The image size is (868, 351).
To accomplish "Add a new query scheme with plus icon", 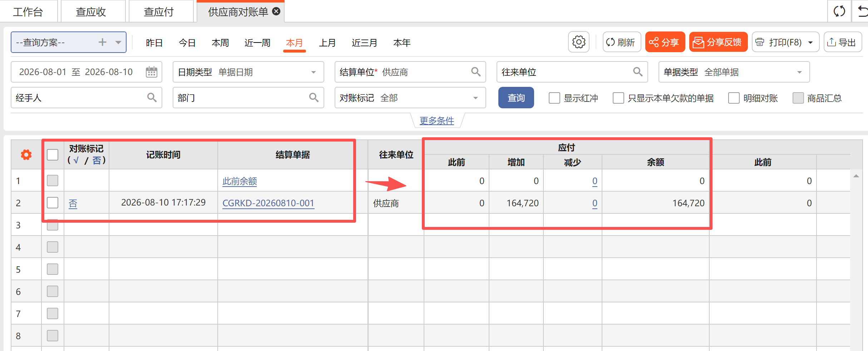I will tap(103, 42).
